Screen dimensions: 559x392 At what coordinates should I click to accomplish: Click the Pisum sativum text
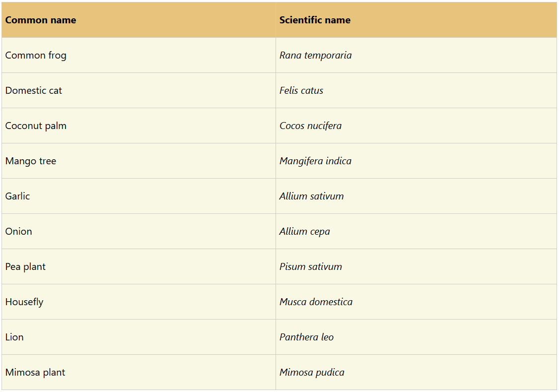click(x=310, y=267)
